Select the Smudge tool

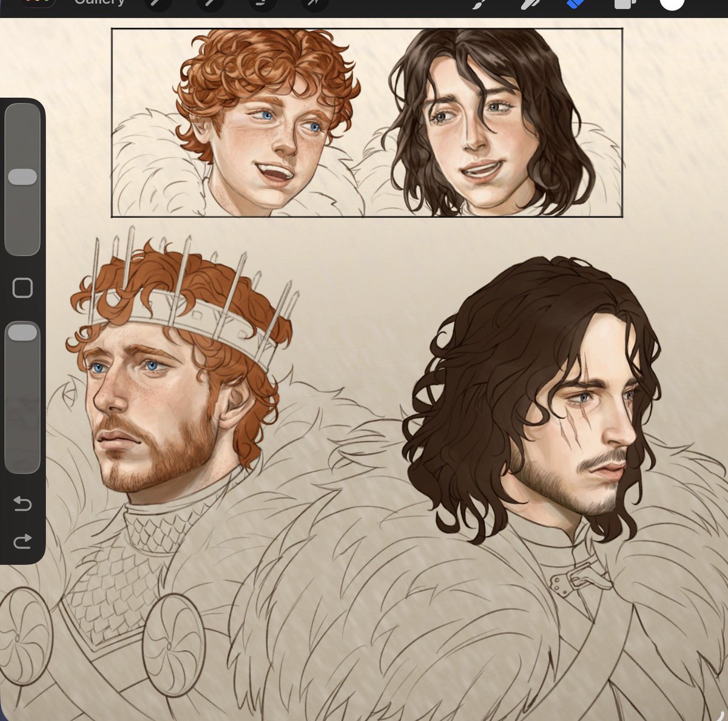click(x=530, y=4)
